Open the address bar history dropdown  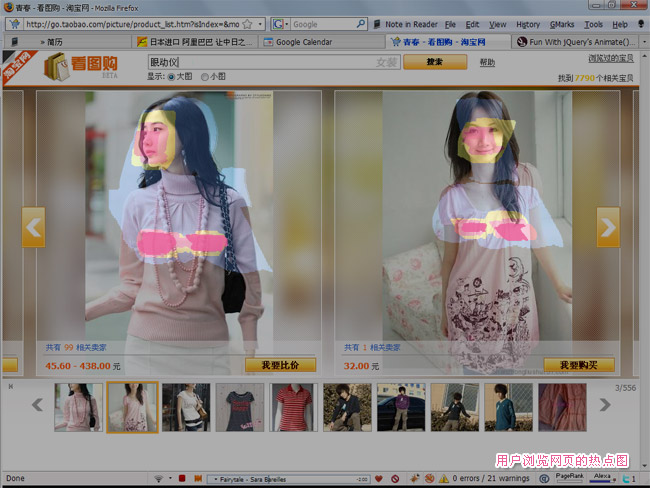coord(260,24)
